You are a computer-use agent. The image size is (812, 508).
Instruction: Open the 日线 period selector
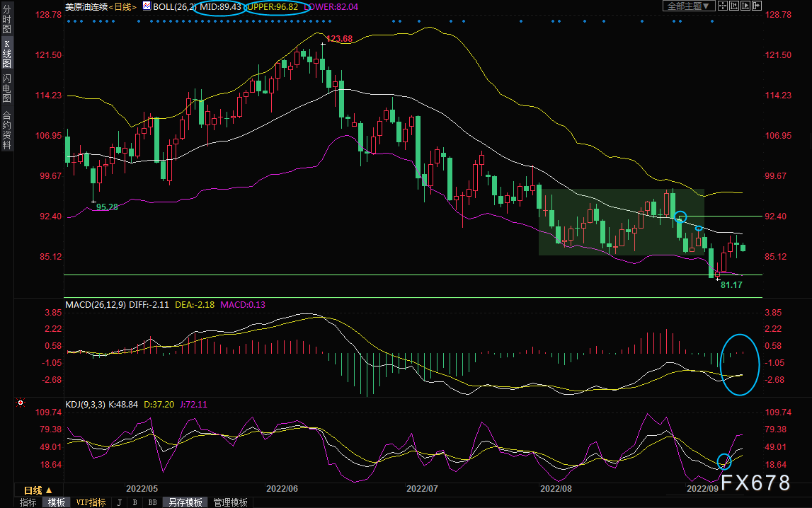pos(38,490)
